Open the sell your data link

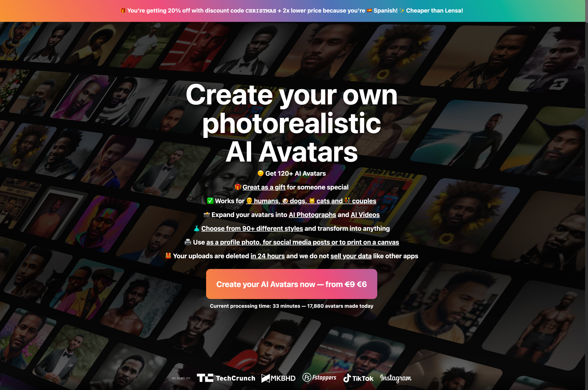(x=351, y=256)
